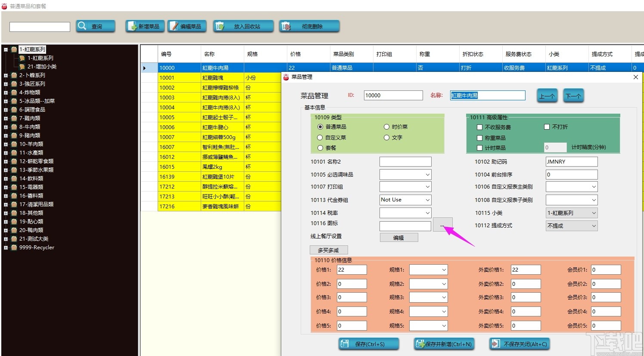The image size is (644, 356).
Task: Toggle the 计时菜品 checkbox
Action: (479, 148)
